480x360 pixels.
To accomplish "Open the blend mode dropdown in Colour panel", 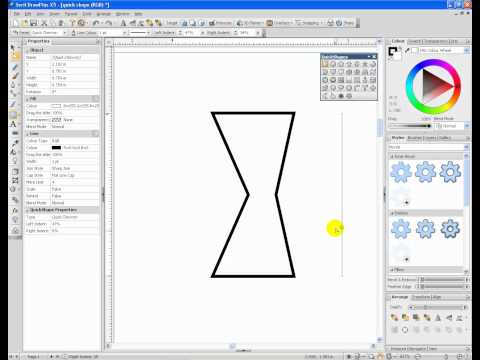I will (x=466, y=126).
